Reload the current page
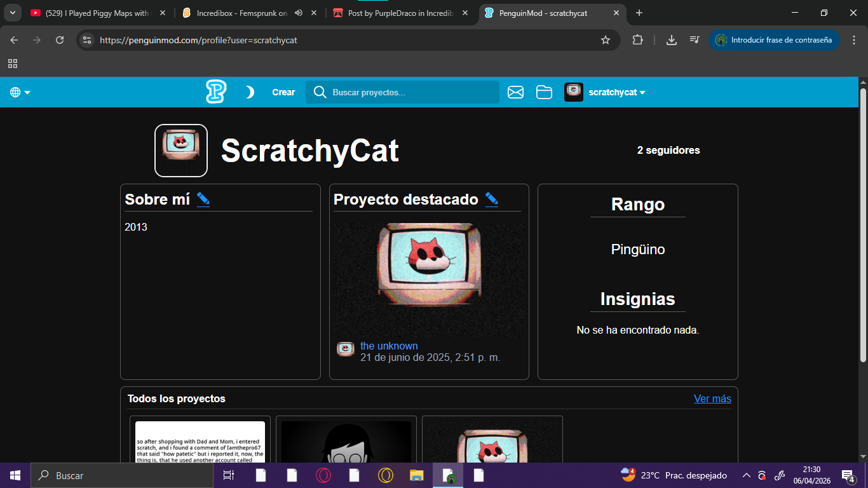Screen dimensions: 868x488 click(60, 40)
